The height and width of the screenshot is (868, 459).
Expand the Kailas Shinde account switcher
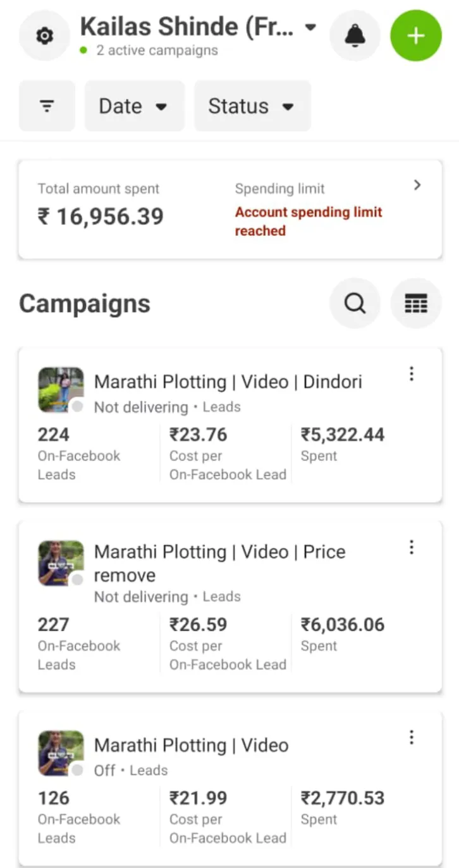tap(310, 27)
